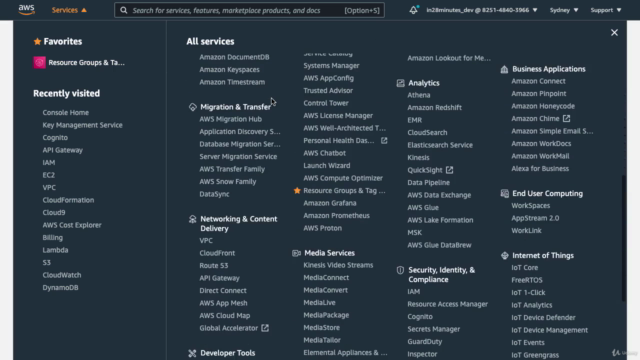The width and height of the screenshot is (640, 360).
Task: Click the Security, Identity & Compliance icon
Action: (400, 270)
